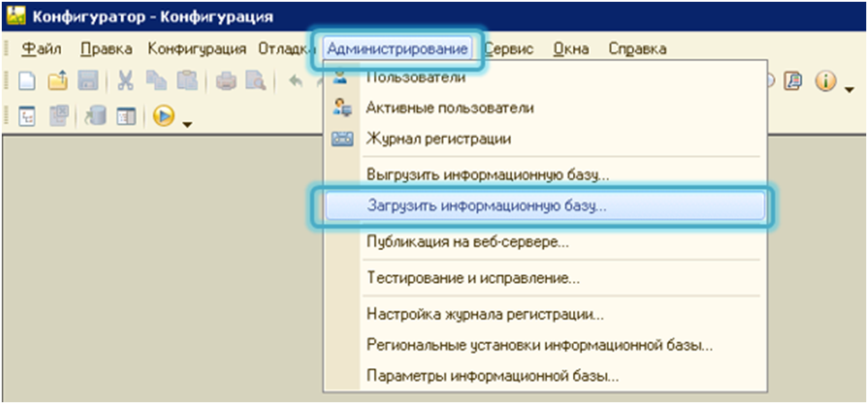Open Параметры информационной базы...
Screen dimensions: 868x404
coord(544,377)
